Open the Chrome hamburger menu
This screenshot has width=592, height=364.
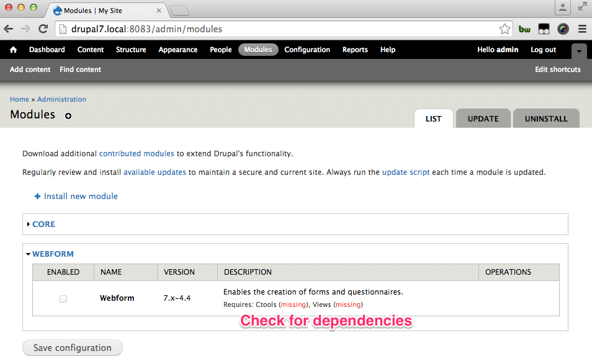(582, 29)
